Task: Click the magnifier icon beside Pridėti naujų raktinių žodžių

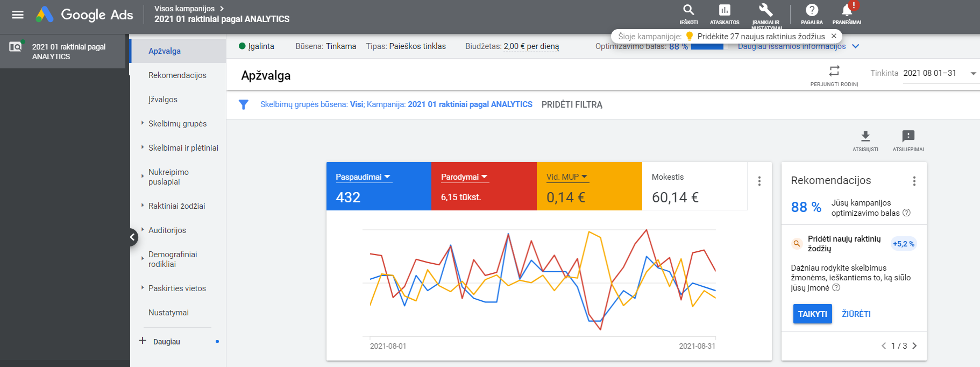Action: point(797,244)
